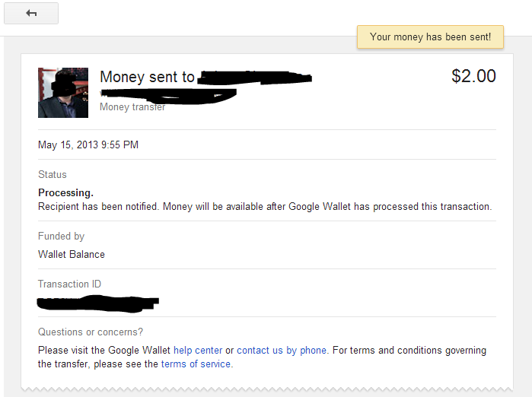Screen dimensions: 532x397
Task: Click the May 15, 2013 9:55 PM timestamp
Action: click(88, 145)
